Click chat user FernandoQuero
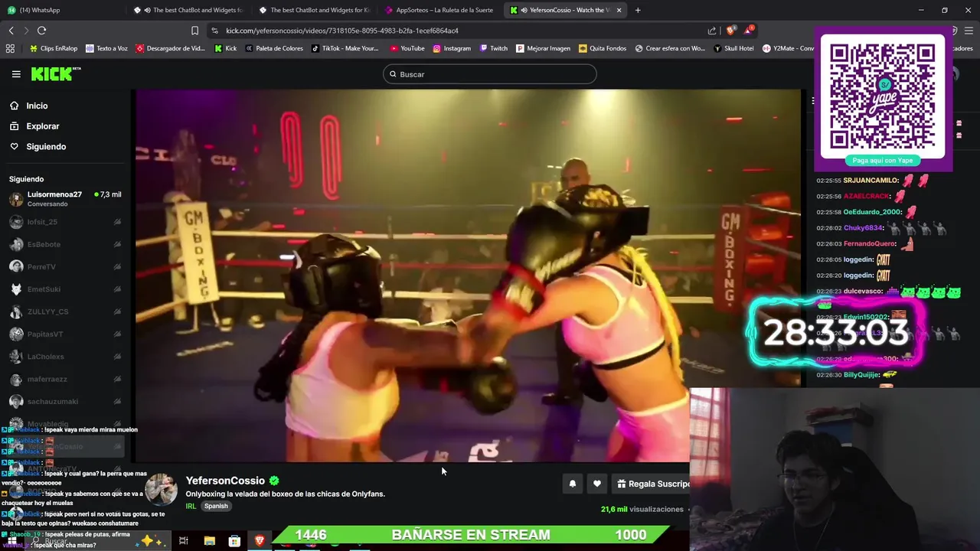The image size is (980, 551). pos(869,244)
